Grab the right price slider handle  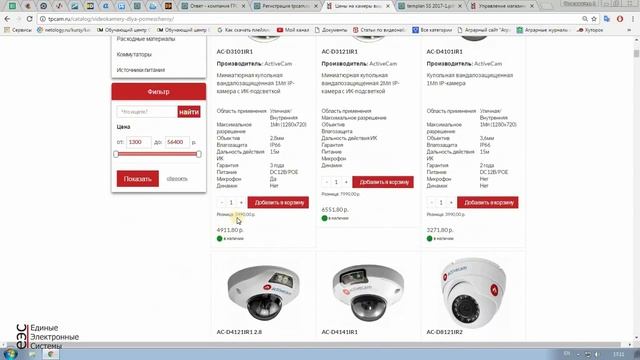pos(199,154)
